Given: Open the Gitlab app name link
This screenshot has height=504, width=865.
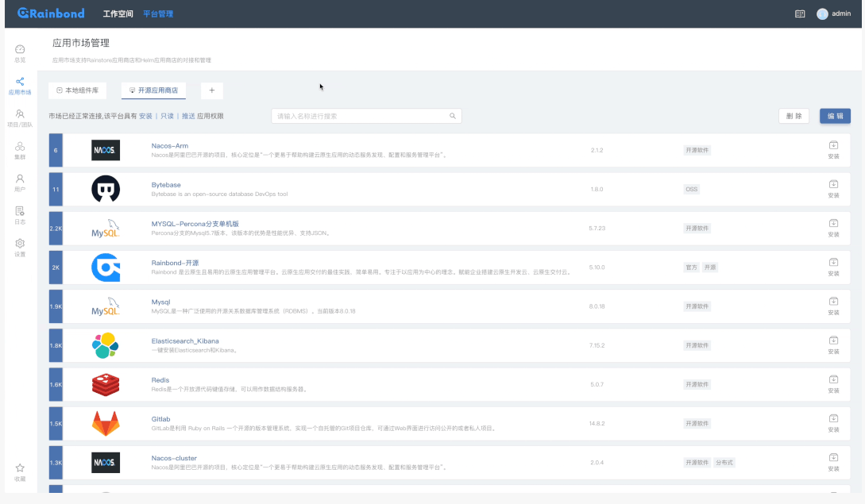Looking at the screenshot, I should tap(160, 419).
